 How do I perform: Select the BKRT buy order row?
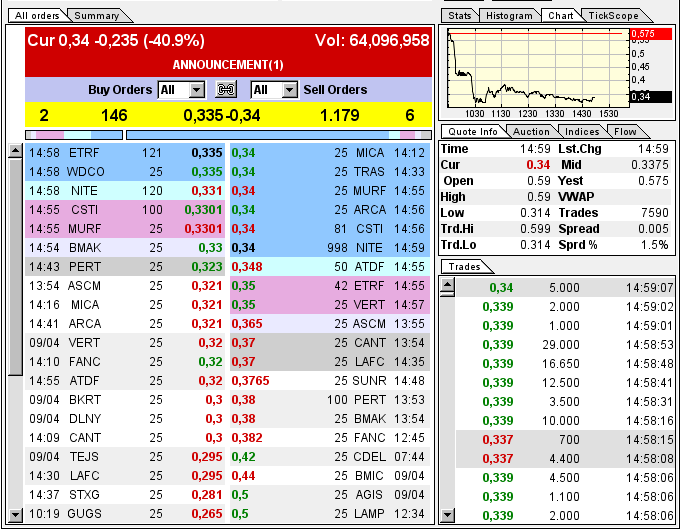pyautogui.click(x=125, y=400)
